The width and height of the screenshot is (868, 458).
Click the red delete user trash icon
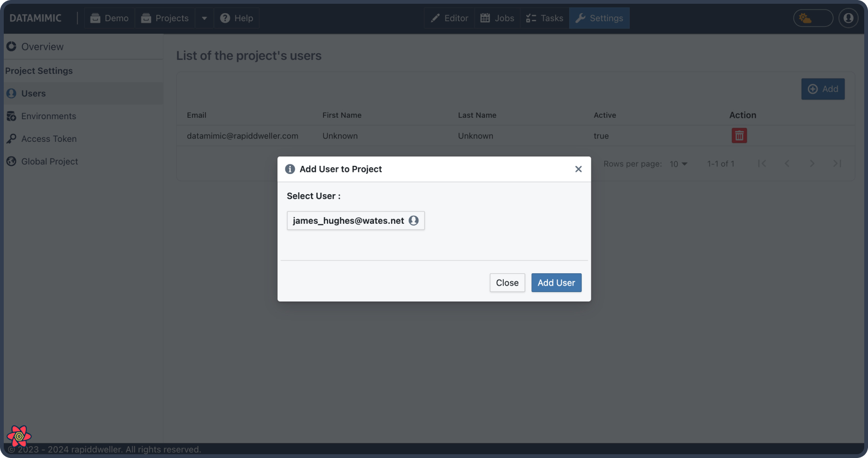[739, 136]
